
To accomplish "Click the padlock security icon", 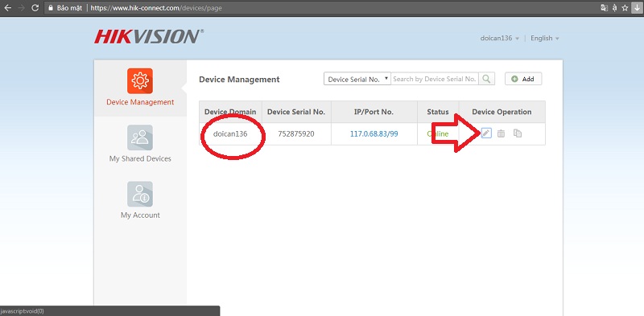I will pyautogui.click(x=50, y=7).
